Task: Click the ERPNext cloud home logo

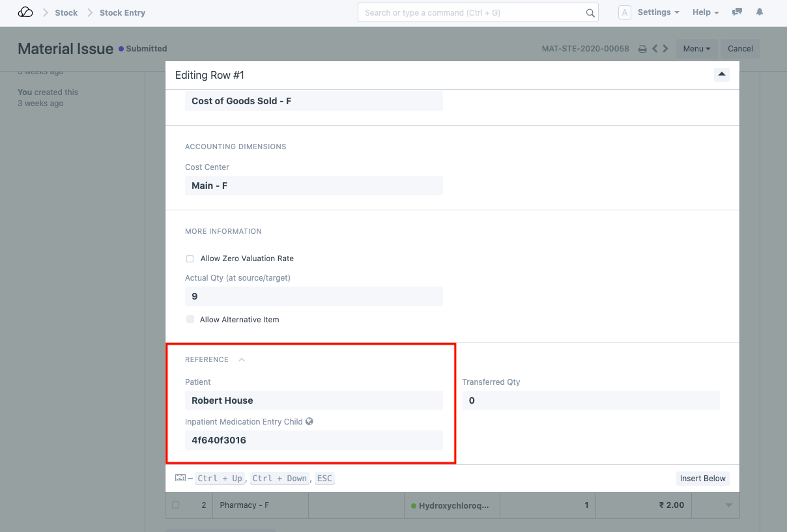Action: point(25,12)
